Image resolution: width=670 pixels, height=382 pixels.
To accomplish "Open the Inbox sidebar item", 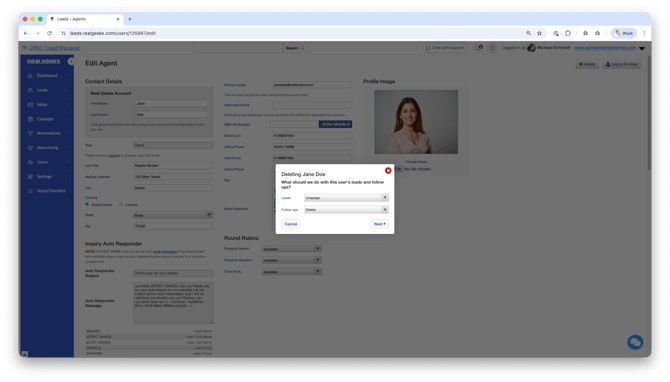I will [47, 105].
